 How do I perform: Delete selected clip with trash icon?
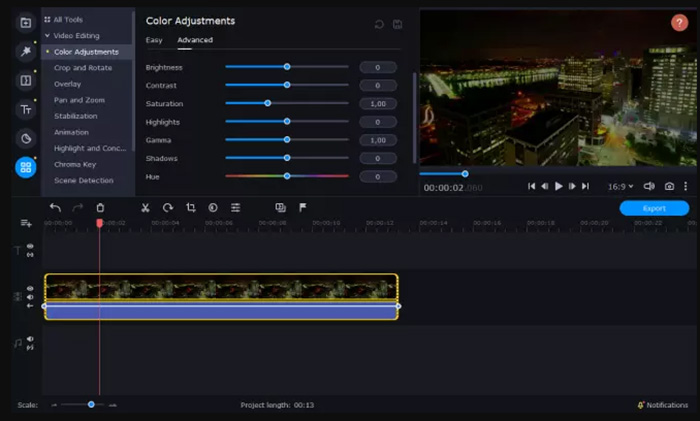pyautogui.click(x=100, y=208)
